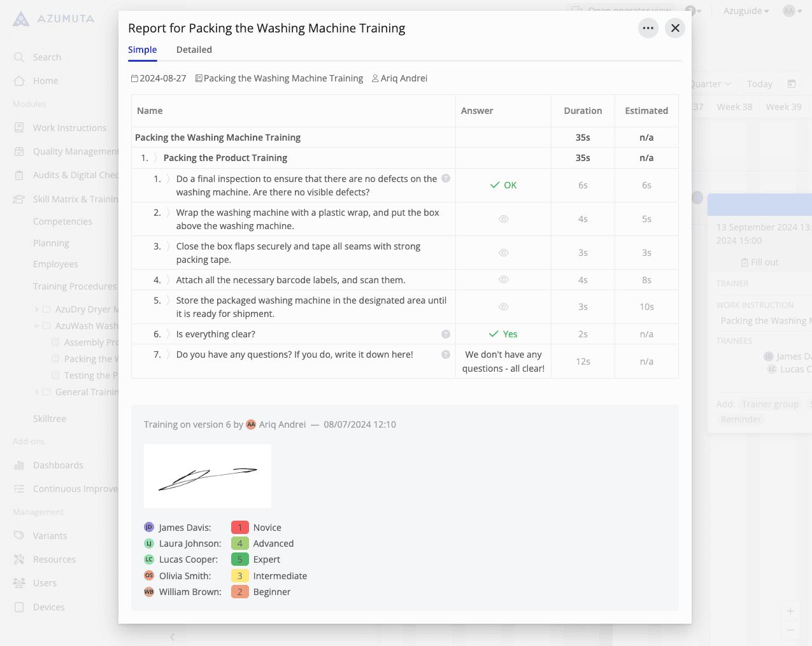Screen dimensions: 812x646
Task: Select the Simple tab
Action: click(142, 50)
